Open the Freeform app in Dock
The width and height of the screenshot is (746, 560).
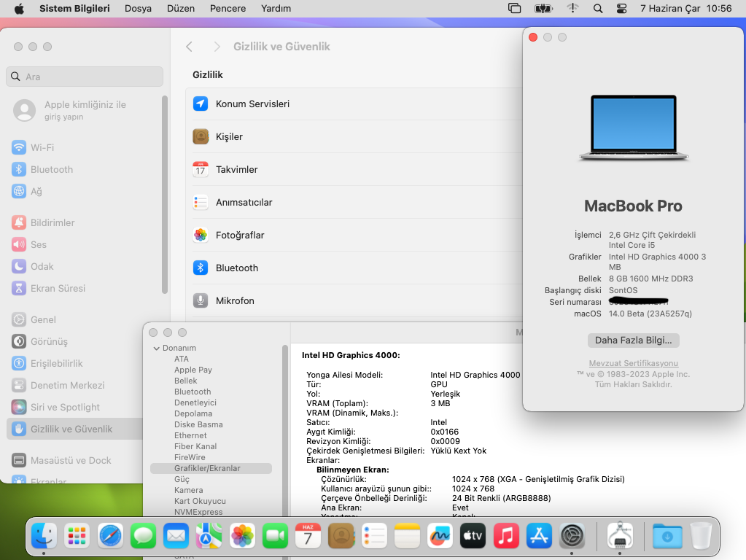coord(440,537)
